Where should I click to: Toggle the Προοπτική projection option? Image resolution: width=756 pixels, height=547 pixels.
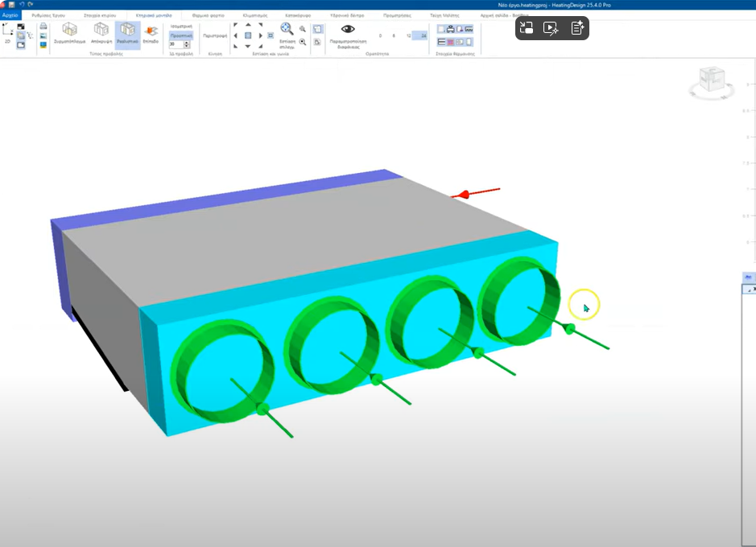click(x=181, y=35)
